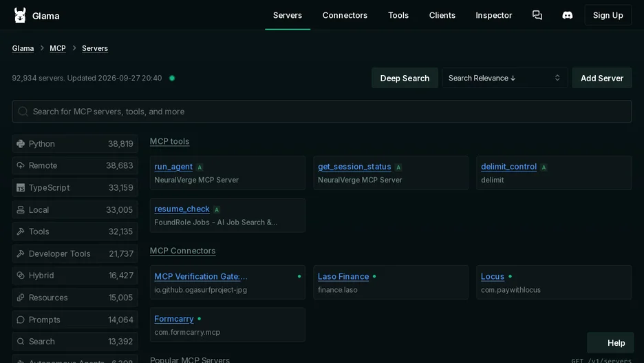644x363 pixels.
Task: Click 'io.github.ogasurfproject-jpg' text
Action: [200, 290]
